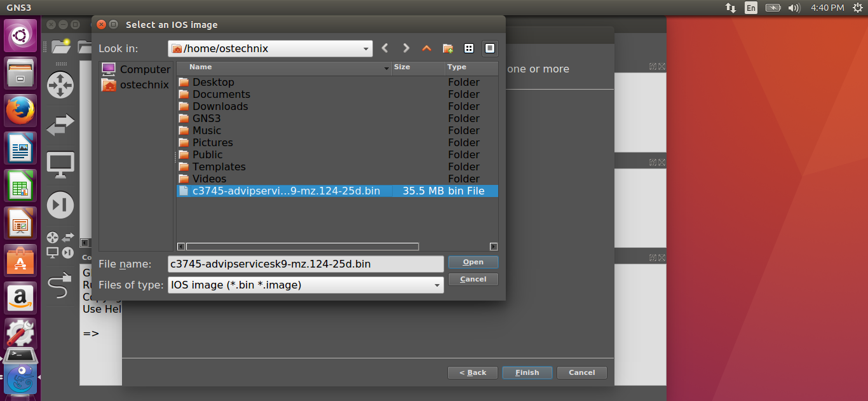Image resolution: width=868 pixels, height=401 pixels.
Task: Select ostechnix home in dialog sidebar
Action: (x=136, y=85)
